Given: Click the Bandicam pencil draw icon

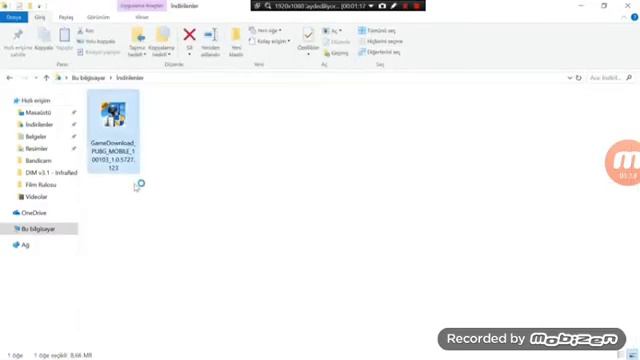Looking at the screenshot, I should (393, 6).
